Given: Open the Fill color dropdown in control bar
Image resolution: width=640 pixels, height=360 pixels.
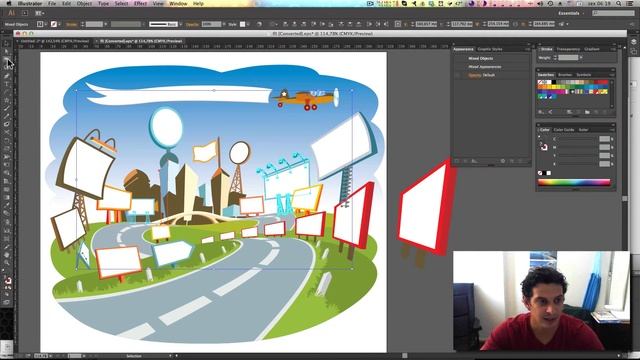Looking at the screenshot, I should 45,24.
